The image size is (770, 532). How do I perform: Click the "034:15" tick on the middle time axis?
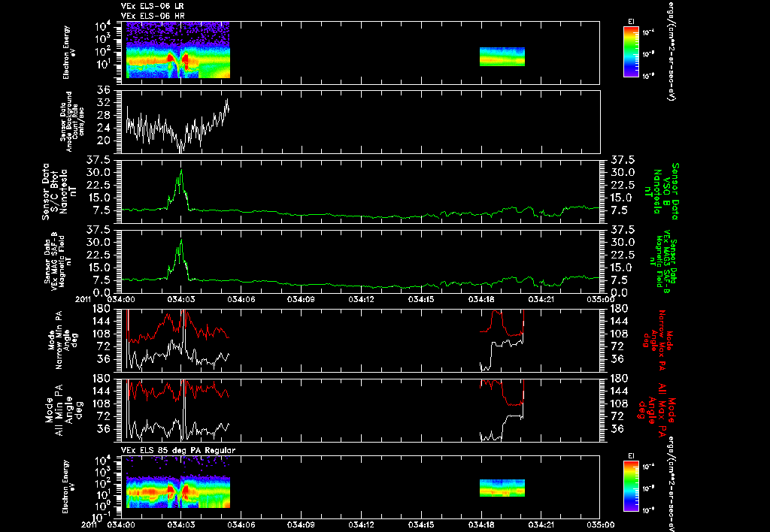point(421,299)
